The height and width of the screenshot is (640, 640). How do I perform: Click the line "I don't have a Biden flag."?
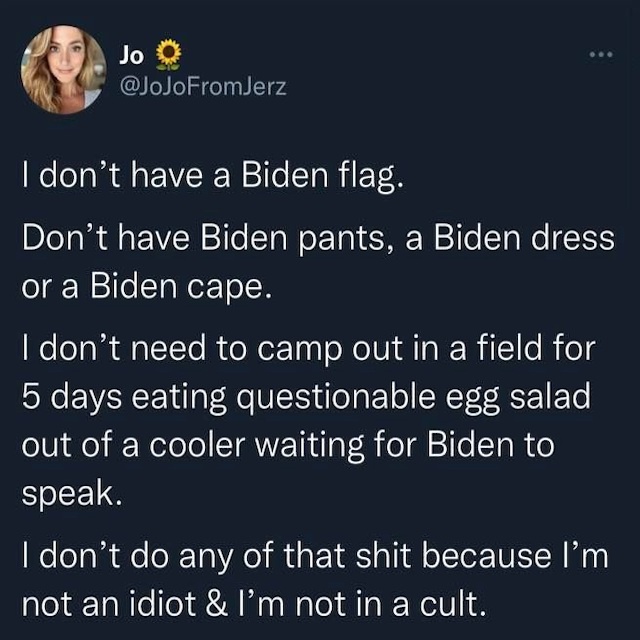tap(212, 180)
